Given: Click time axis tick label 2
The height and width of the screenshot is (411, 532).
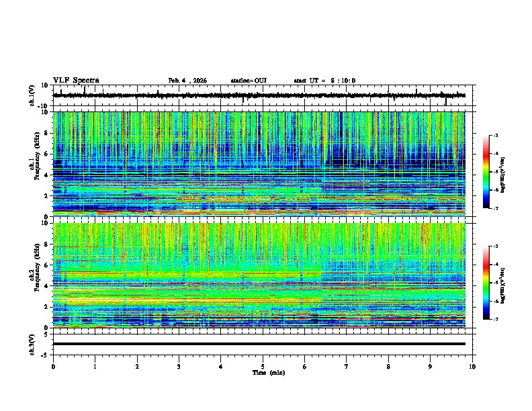Looking at the screenshot, I should [x=137, y=367].
